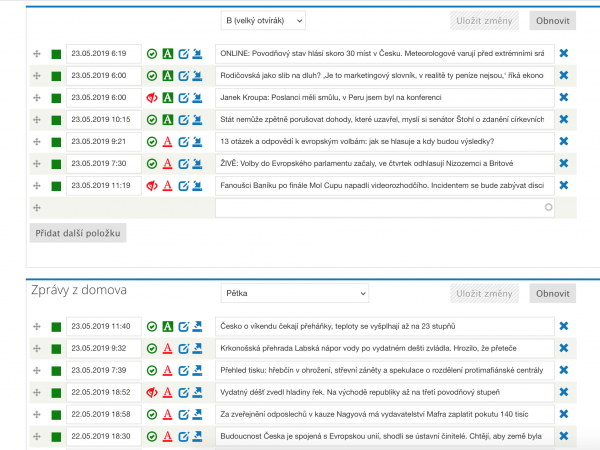Click red A icon on Za zveřejnění odposlechů row
This screenshot has width=600, height=450.
tap(168, 414)
